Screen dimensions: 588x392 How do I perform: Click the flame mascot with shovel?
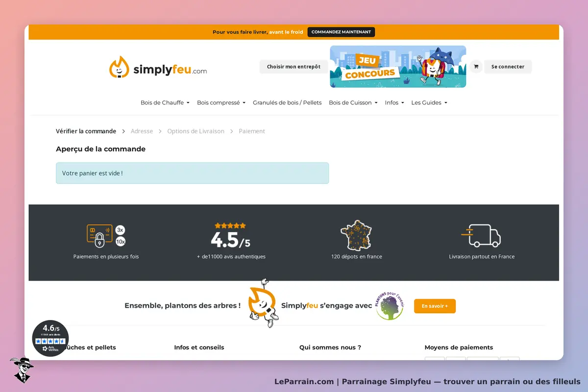click(x=263, y=303)
